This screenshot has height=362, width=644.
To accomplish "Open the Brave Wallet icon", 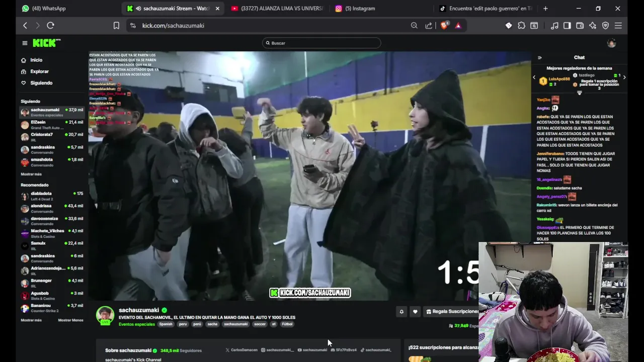I will point(580,25).
